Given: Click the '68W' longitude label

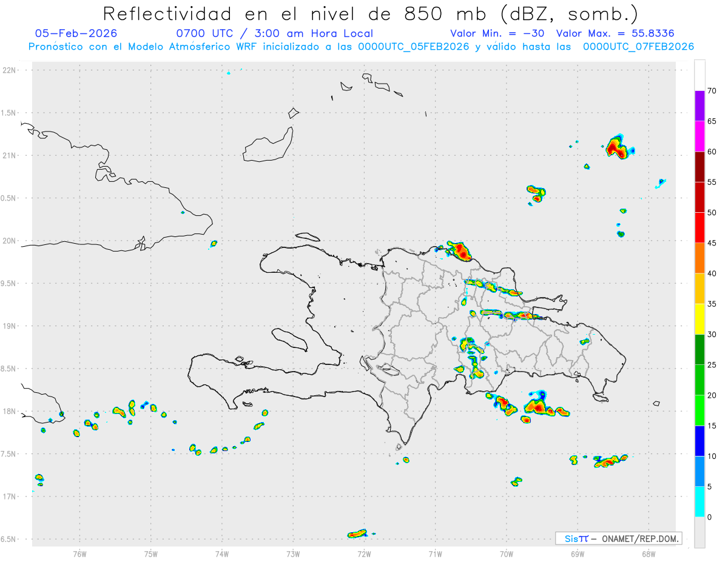Looking at the screenshot, I should coord(649,554).
